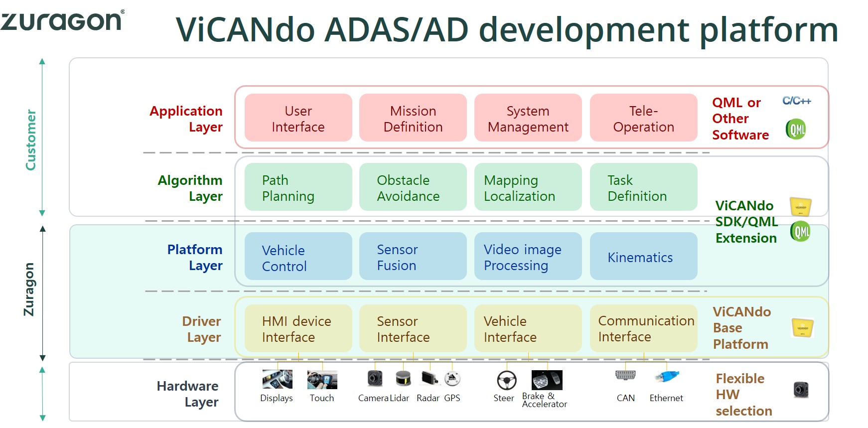Viewport: 868px width, 428px height.
Task: Click the Touch caption
Action: pos(322,398)
